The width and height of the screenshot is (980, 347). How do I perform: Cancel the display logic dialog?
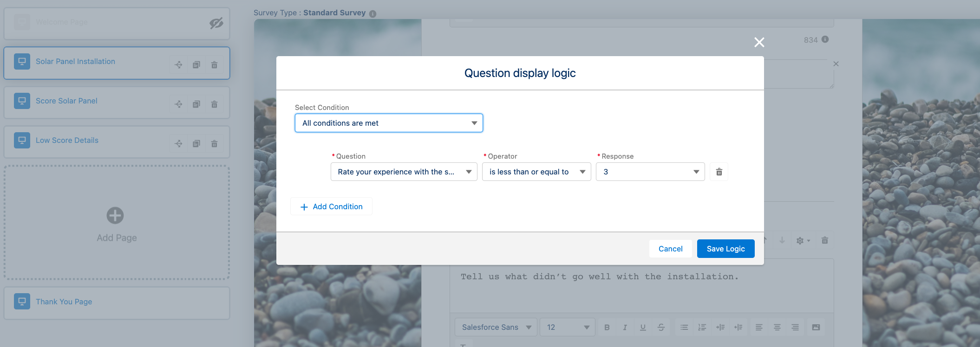pyautogui.click(x=670, y=249)
